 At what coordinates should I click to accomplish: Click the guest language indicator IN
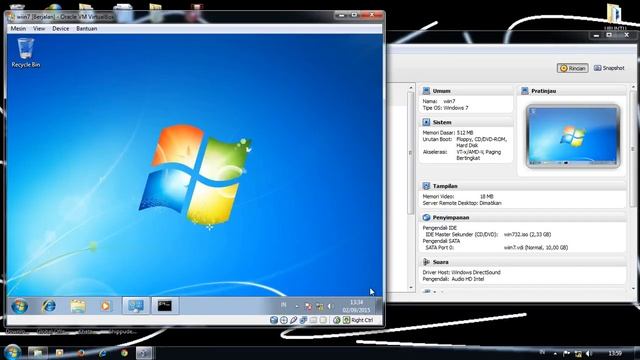(284, 305)
